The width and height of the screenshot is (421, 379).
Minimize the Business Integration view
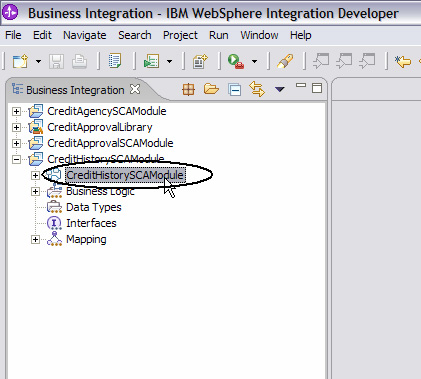301,85
